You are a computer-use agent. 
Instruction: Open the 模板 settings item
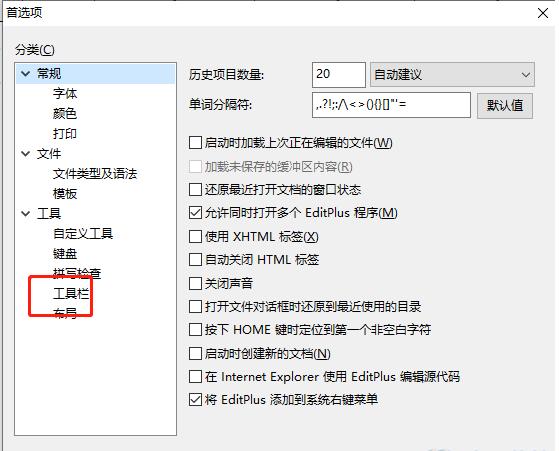click(x=65, y=194)
